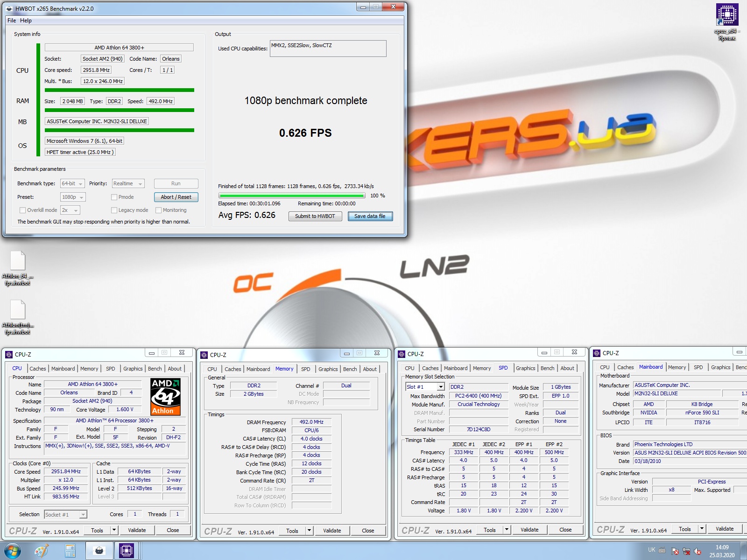The image size is (747, 560).
Task: Open Benchmark type 64-bit dropdown
Action: click(x=72, y=183)
